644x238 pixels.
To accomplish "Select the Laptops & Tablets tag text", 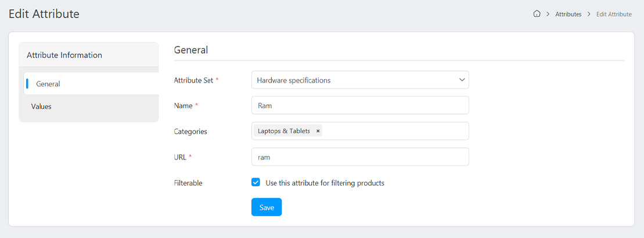I will point(283,132).
